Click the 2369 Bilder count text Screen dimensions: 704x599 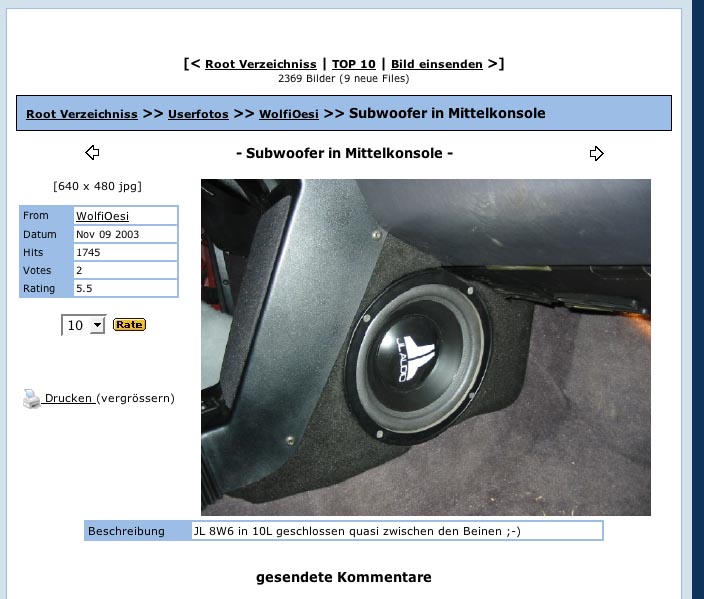[343, 79]
